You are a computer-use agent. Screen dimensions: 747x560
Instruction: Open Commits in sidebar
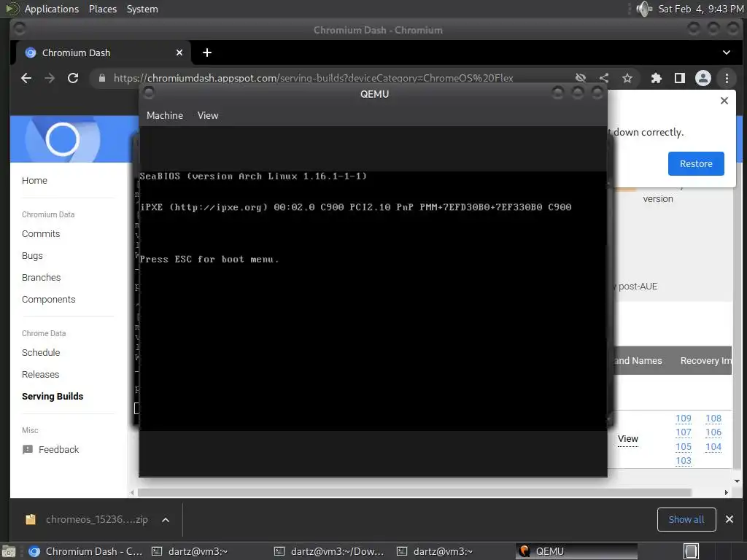pyautogui.click(x=41, y=234)
